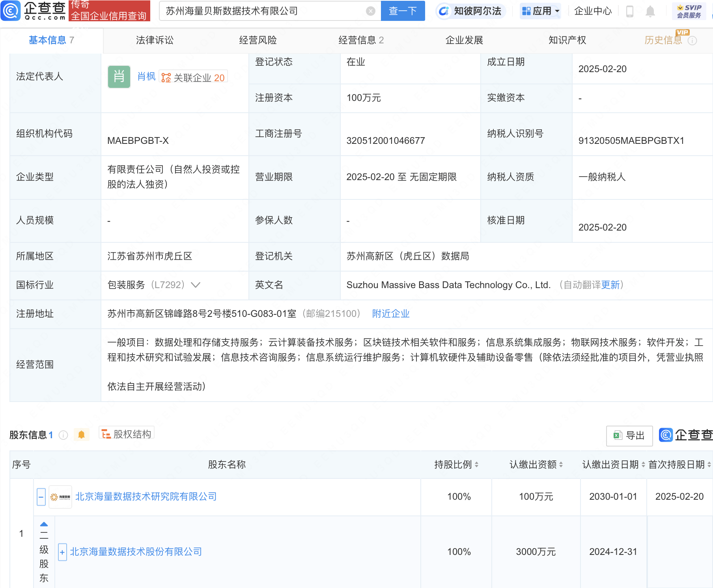Click the taxpayer ID 91320505MAEBPGBTX1

click(x=631, y=141)
